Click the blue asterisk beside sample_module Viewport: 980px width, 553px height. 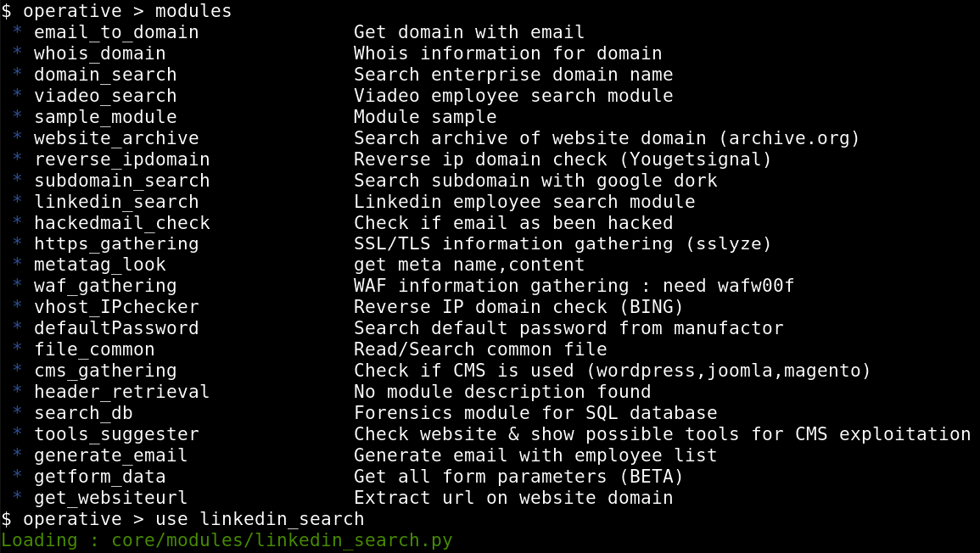coord(17,117)
